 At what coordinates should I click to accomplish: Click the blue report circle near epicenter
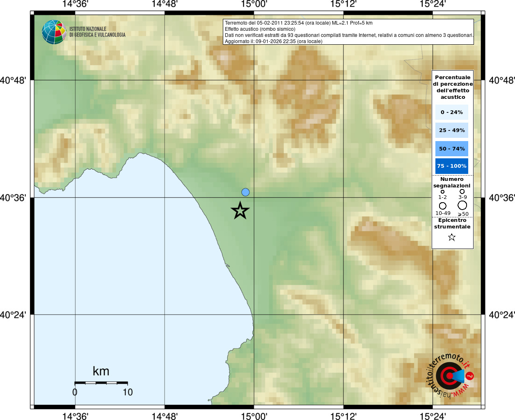click(245, 192)
